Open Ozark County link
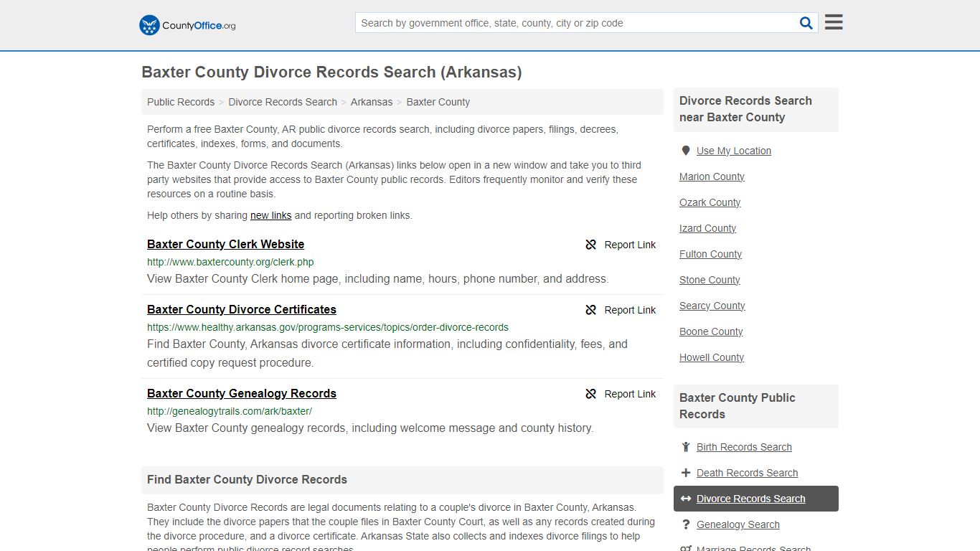This screenshot has width=980, height=551. pos(710,202)
